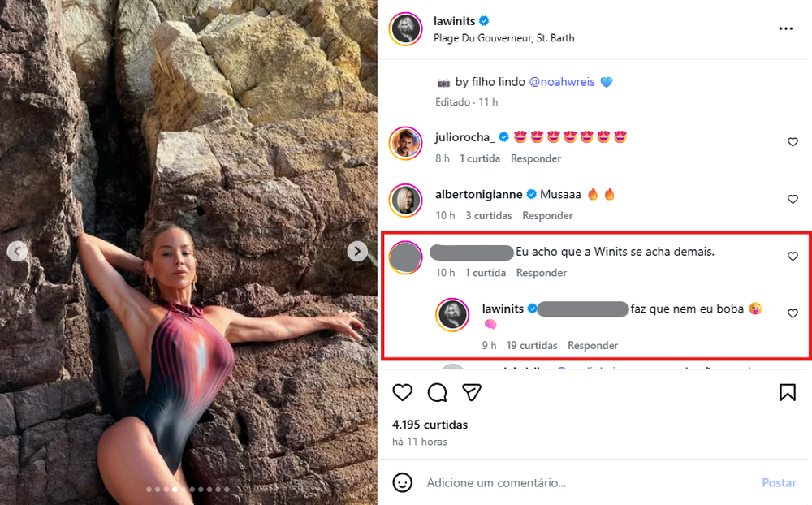Image resolution: width=812 pixels, height=505 pixels.
Task: Open lawinits' profile picture avatar
Action: pos(404,28)
